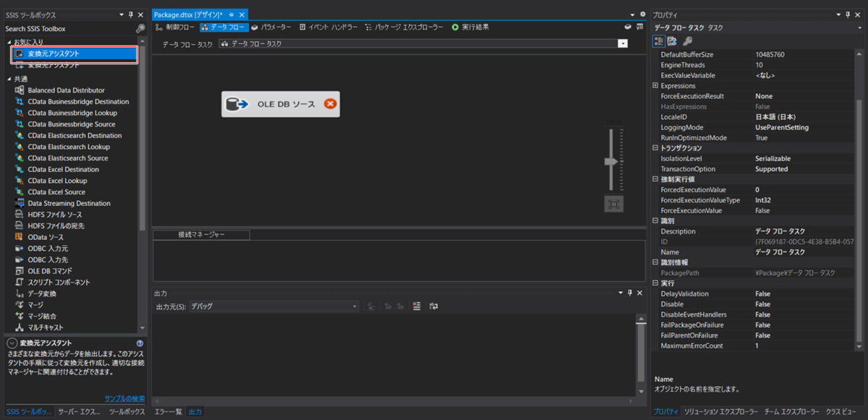Screen dimensions: 868x420
Task: Pin the プロパティ panel
Action: pos(848,14)
